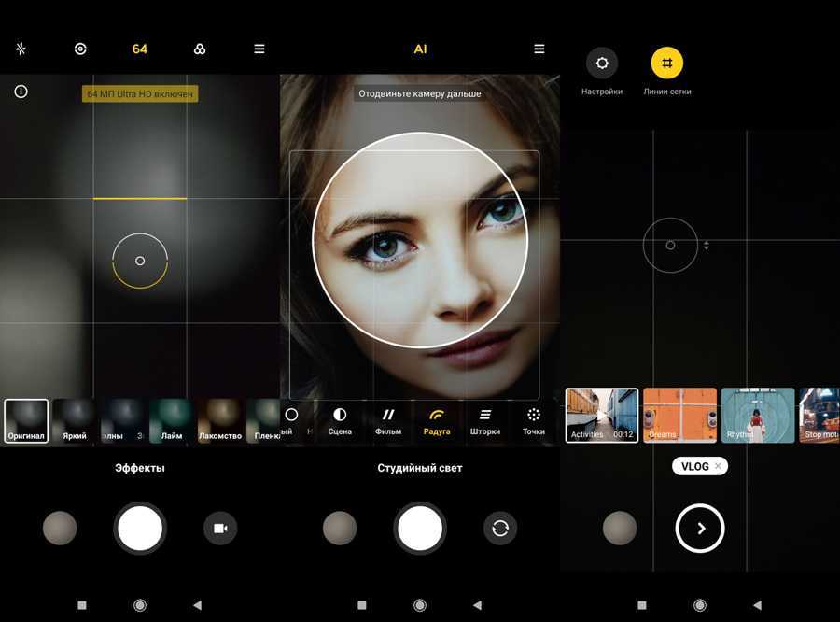840x622 pixels.
Task: Select the Сцена studio light effect
Action: coord(340,419)
